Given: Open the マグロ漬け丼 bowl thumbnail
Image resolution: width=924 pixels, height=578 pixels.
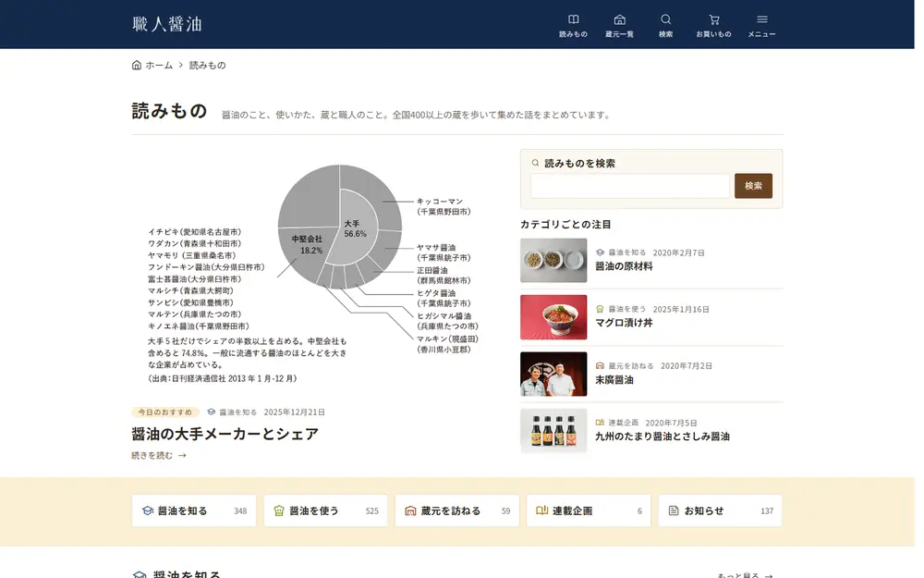Looking at the screenshot, I should 553,317.
